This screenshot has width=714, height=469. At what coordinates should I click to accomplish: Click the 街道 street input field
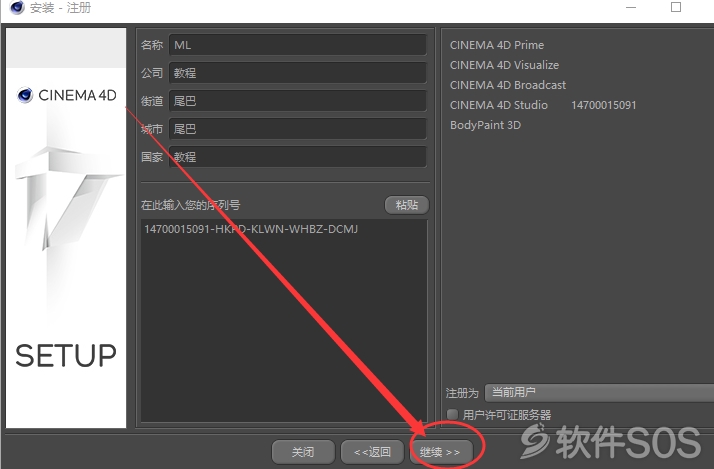298,101
